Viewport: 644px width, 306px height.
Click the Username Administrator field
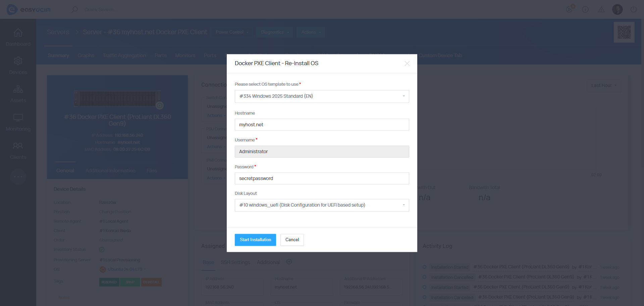point(322,151)
